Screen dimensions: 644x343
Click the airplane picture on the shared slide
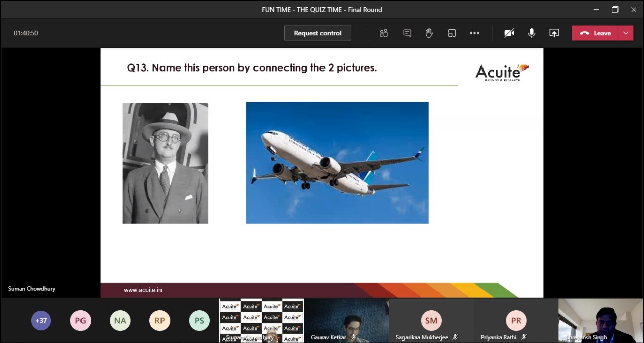(337, 163)
